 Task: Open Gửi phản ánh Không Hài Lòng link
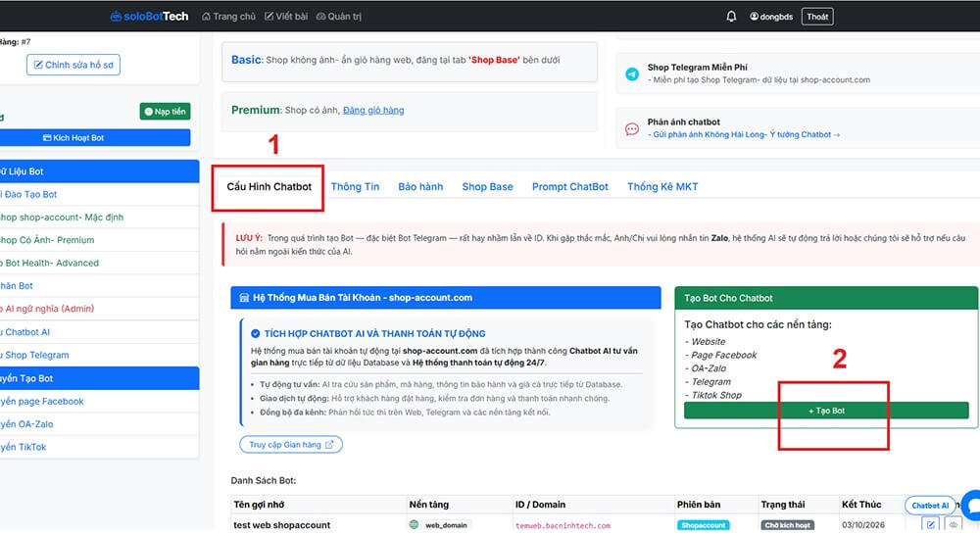(x=744, y=134)
